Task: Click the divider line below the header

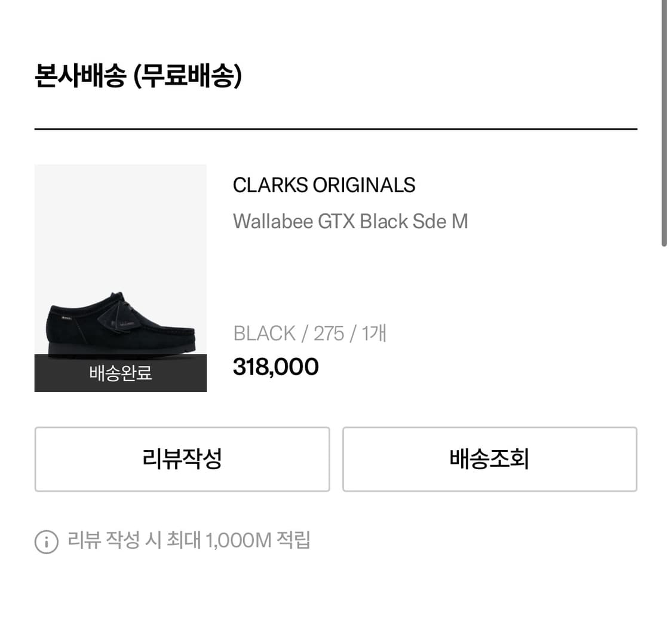Action: 336,129
